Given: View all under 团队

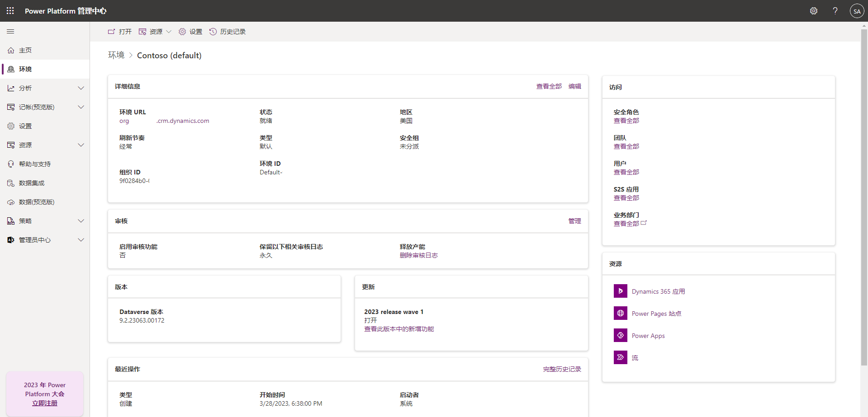Looking at the screenshot, I should [626, 146].
